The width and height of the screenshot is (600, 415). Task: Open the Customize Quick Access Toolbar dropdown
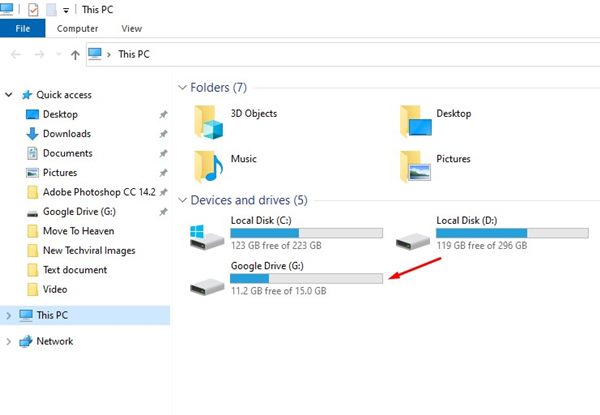point(66,11)
